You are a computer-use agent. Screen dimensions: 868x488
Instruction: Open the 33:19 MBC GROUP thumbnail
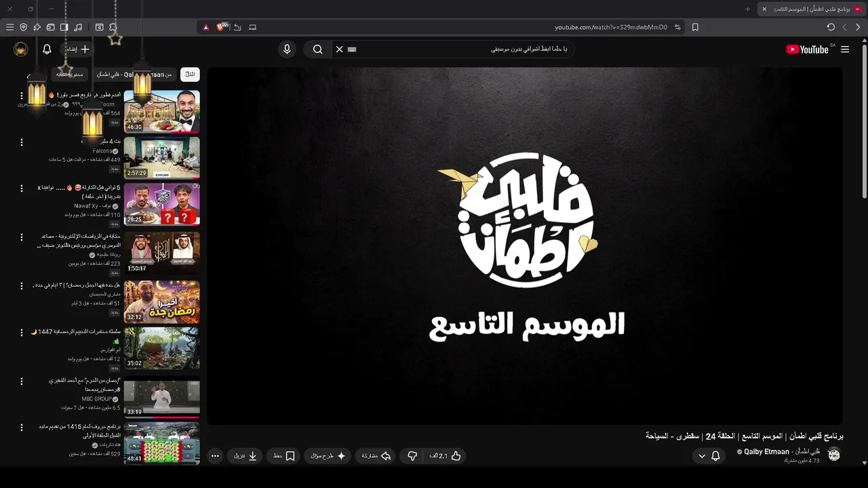161,396
